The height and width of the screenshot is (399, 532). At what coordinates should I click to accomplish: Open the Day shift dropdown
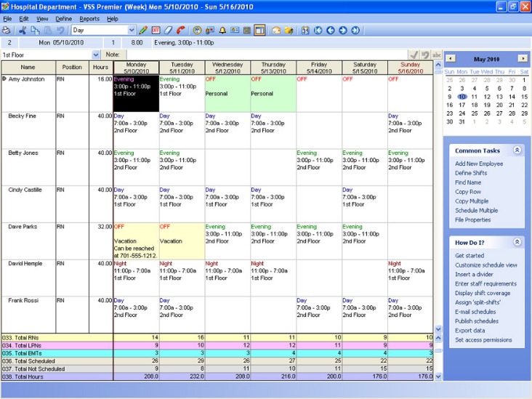pyautogui.click(x=132, y=31)
